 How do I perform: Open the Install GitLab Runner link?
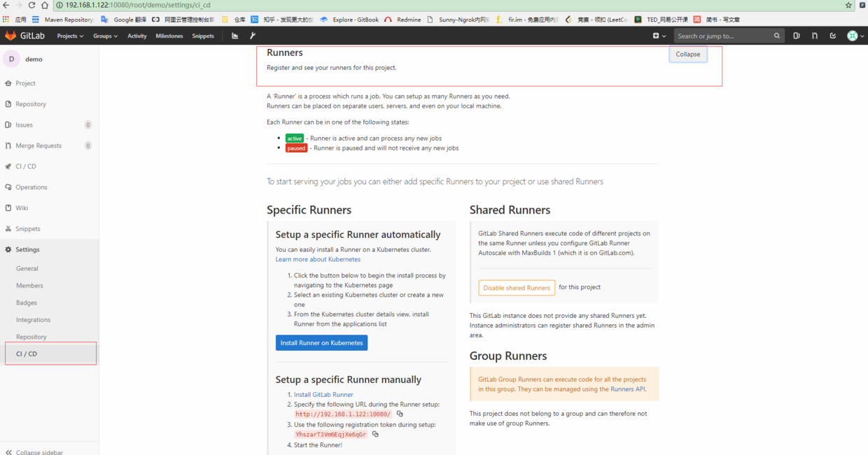[x=323, y=395]
